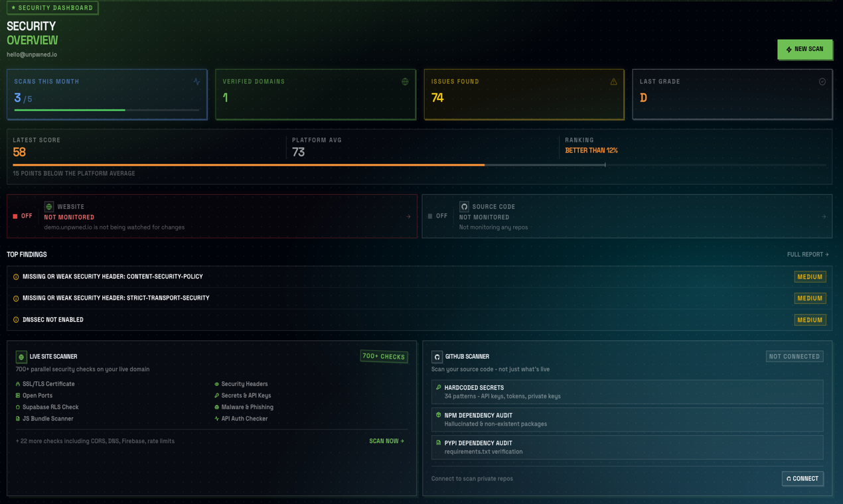Click the 700+ Checks badge
The width and height of the screenshot is (843, 504).
(384, 357)
